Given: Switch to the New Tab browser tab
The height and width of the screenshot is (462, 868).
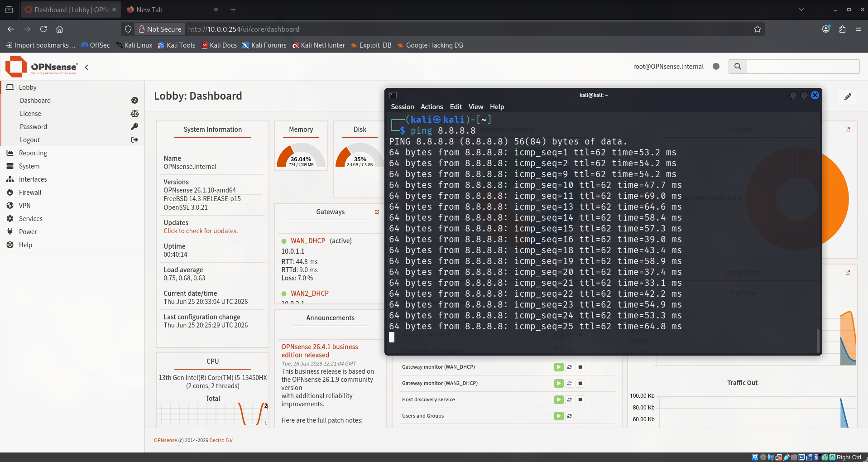Looking at the screenshot, I should [x=172, y=10].
